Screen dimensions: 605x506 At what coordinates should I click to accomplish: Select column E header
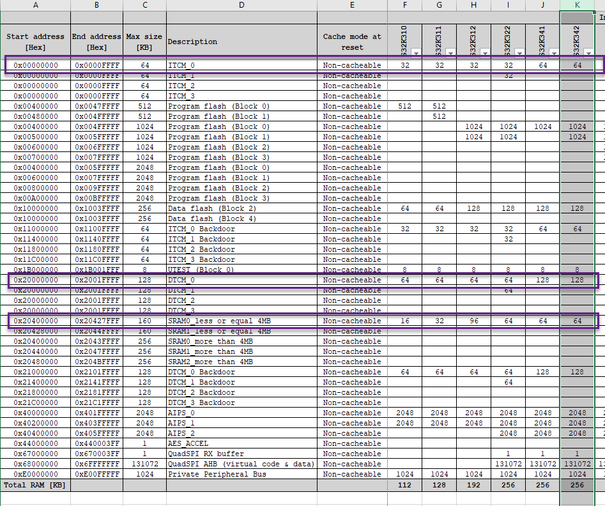(x=352, y=5)
